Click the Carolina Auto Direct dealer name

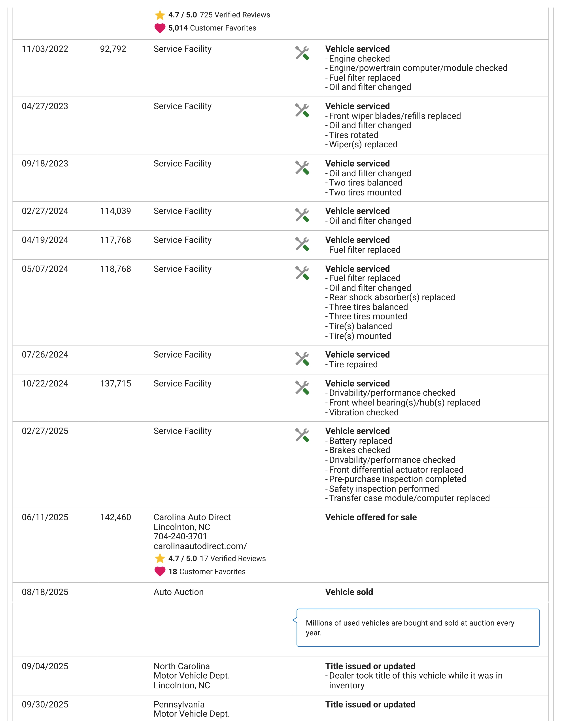point(192,517)
